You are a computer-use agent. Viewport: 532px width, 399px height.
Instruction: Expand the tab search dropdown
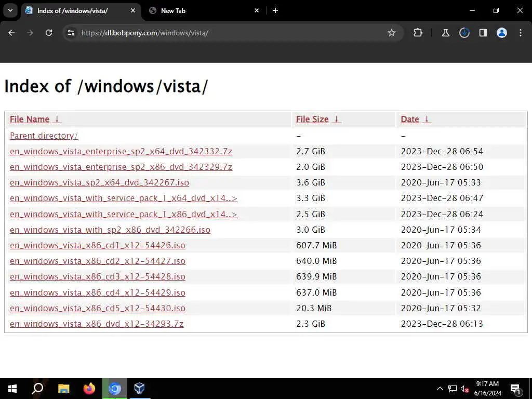click(10, 10)
